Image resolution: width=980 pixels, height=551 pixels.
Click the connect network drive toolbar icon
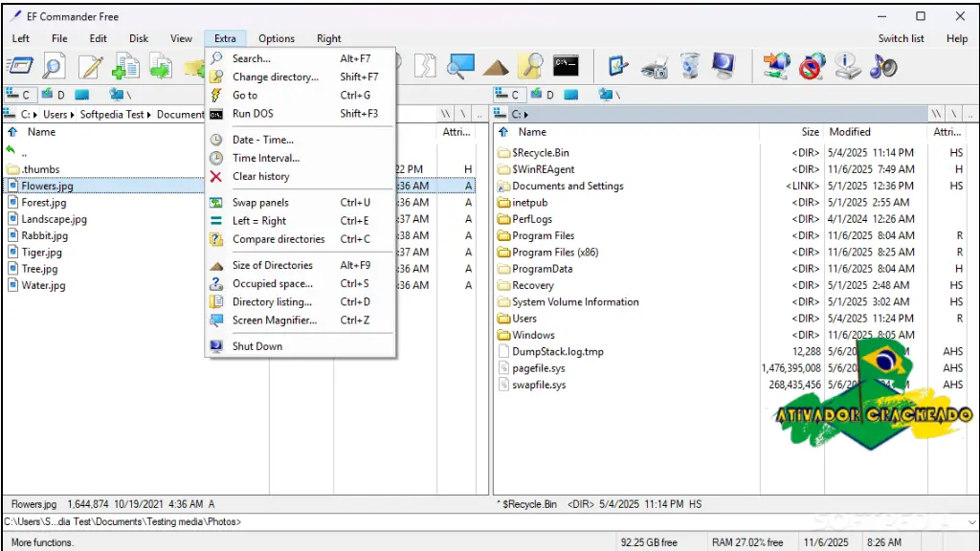[776, 66]
